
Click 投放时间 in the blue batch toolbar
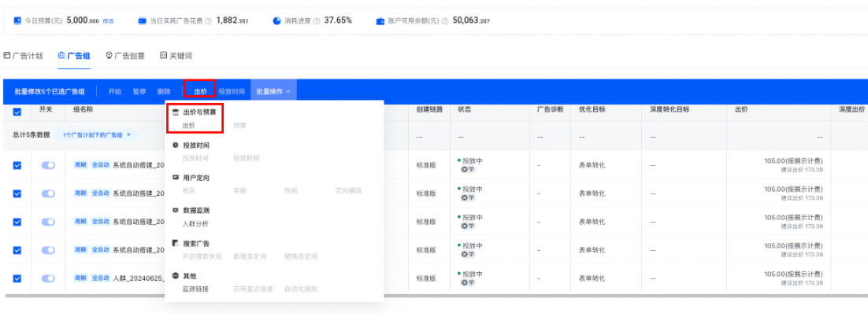tap(232, 91)
